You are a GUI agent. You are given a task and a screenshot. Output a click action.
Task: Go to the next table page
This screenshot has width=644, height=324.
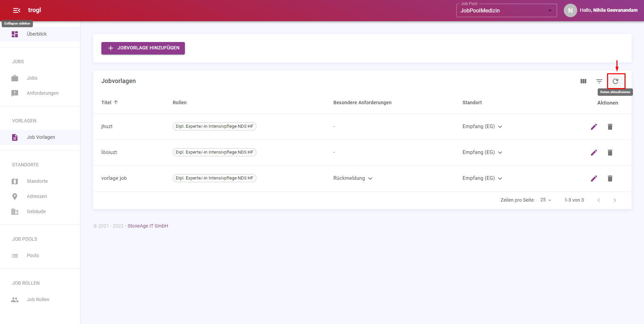click(615, 200)
